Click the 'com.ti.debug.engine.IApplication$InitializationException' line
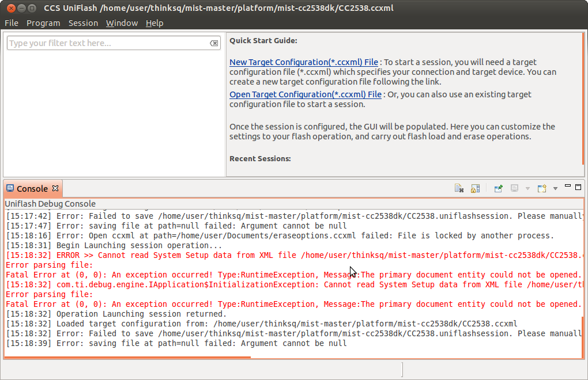The width and height of the screenshot is (588, 380). click(295, 284)
